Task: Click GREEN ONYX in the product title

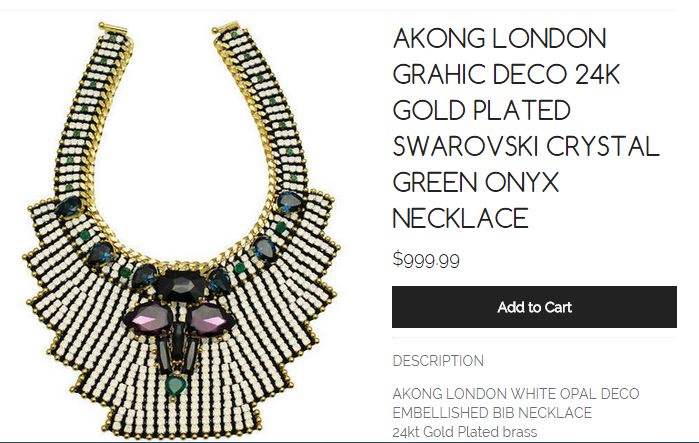Action: pos(476,182)
